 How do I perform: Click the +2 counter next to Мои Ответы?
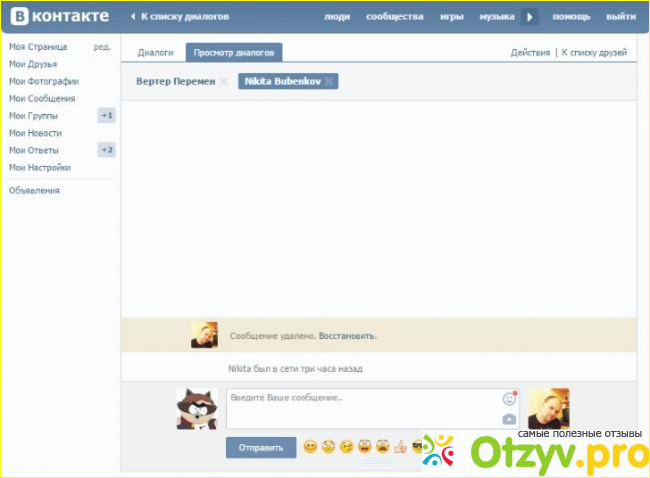(x=106, y=150)
